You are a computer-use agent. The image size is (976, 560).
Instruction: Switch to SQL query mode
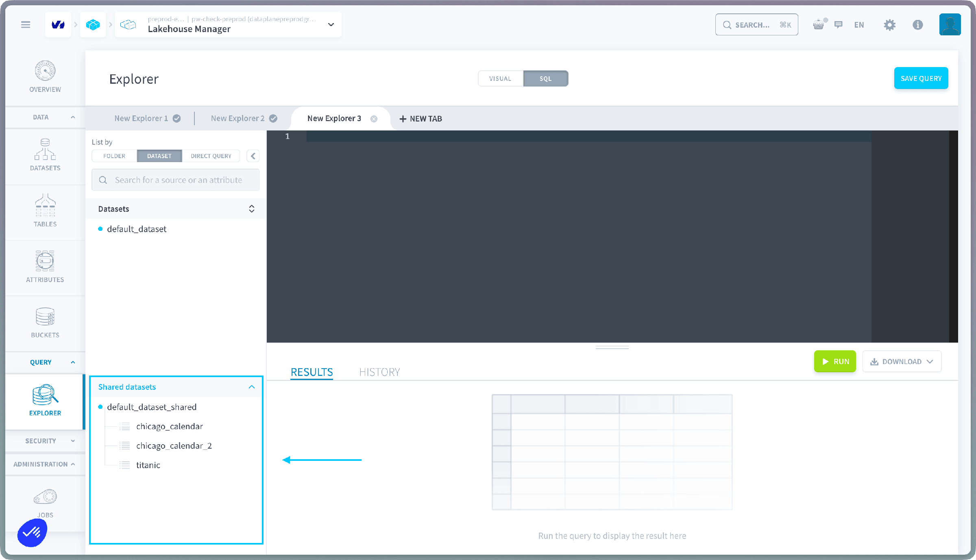(546, 78)
